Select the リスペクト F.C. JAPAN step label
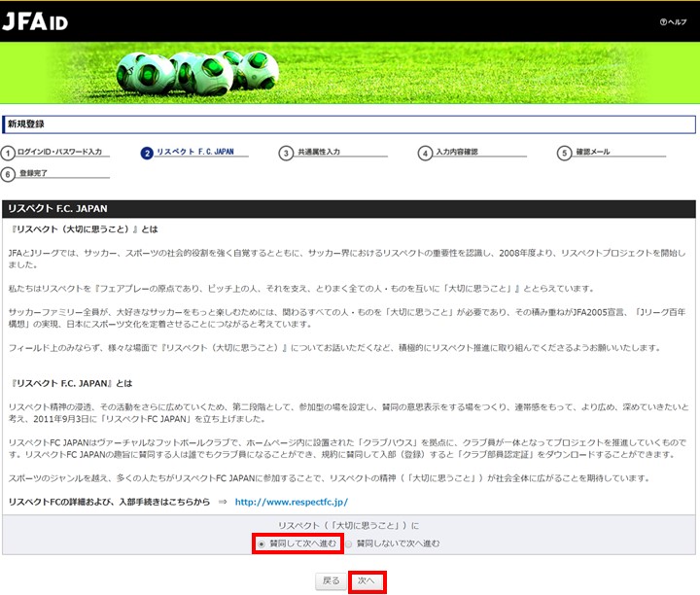The image size is (700, 595). (x=195, y=152)
